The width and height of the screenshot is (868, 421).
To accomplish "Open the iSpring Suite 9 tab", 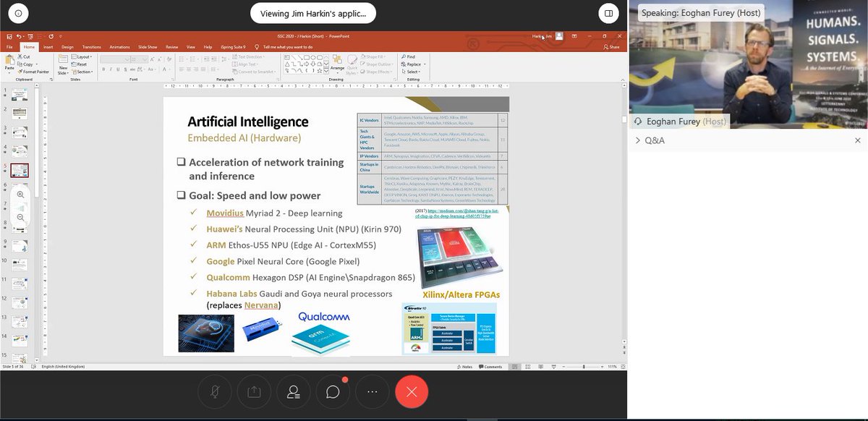I will (233, 46).
